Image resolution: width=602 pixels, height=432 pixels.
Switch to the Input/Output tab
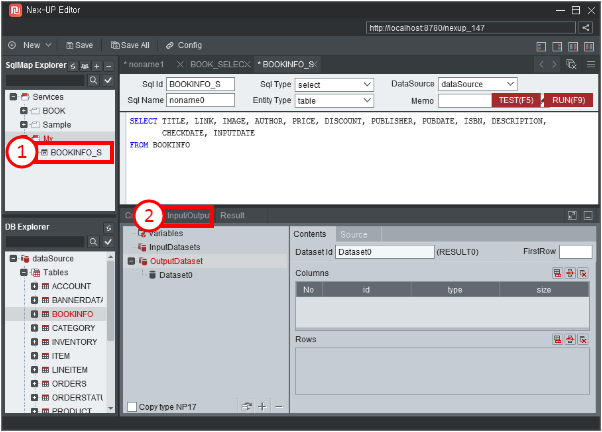tap(188, 215)
